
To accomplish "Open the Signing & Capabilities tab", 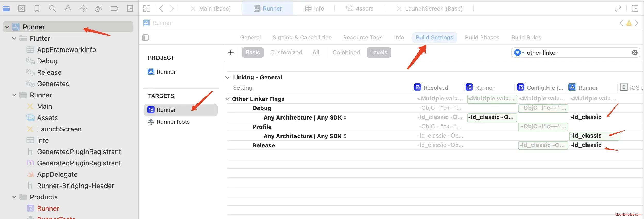I will pos(302,38).
